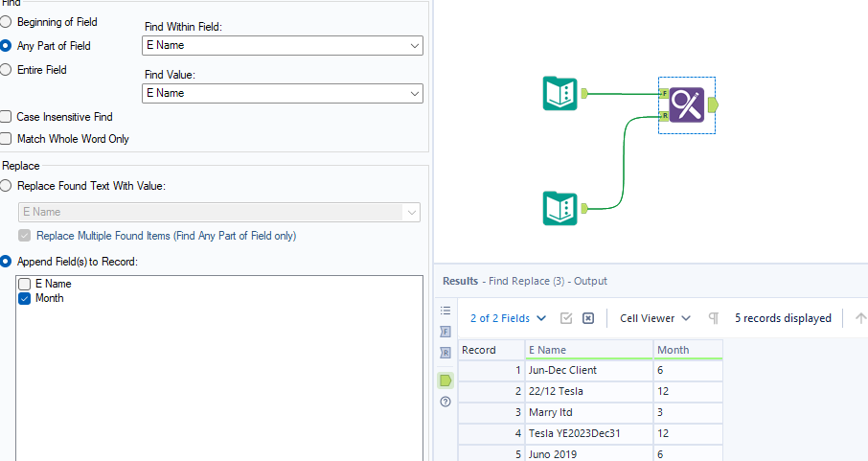
Task: Select Entire Field option
Action: tap(6, 69)
